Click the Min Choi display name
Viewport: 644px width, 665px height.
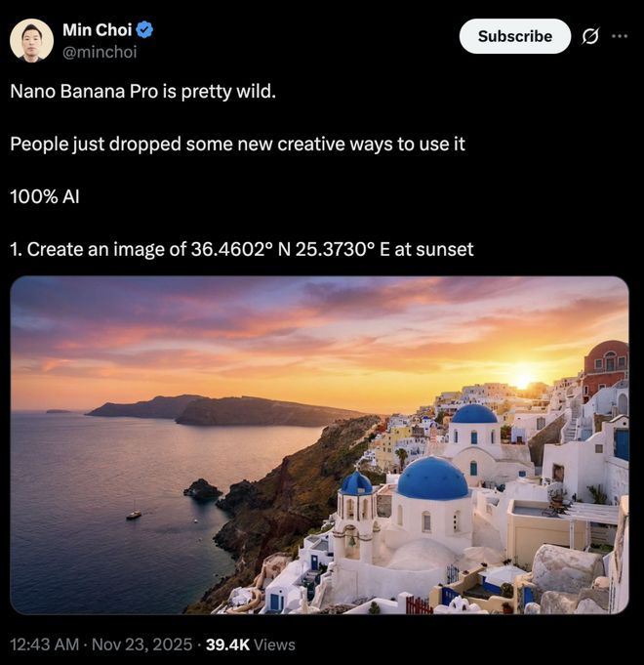tap(97, 30)
